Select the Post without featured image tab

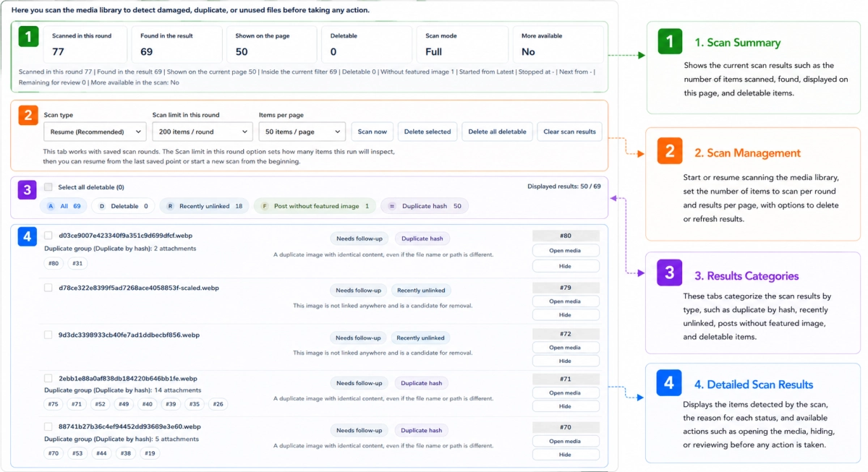pos(315,206)
